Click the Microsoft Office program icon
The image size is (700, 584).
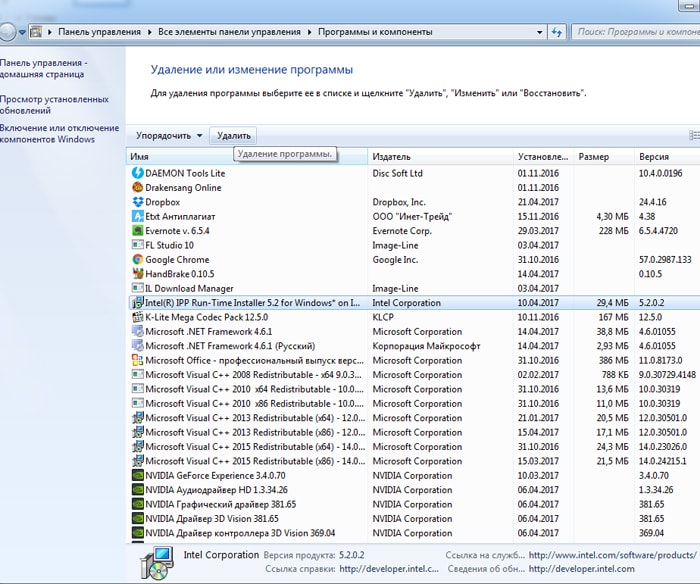(138, 360)
